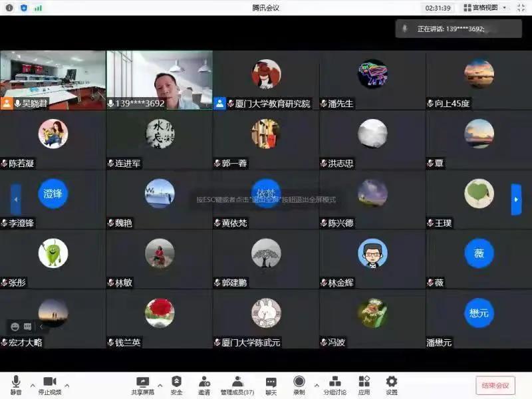Expand audio options arrow beside 静音

[x=32, y=384]
